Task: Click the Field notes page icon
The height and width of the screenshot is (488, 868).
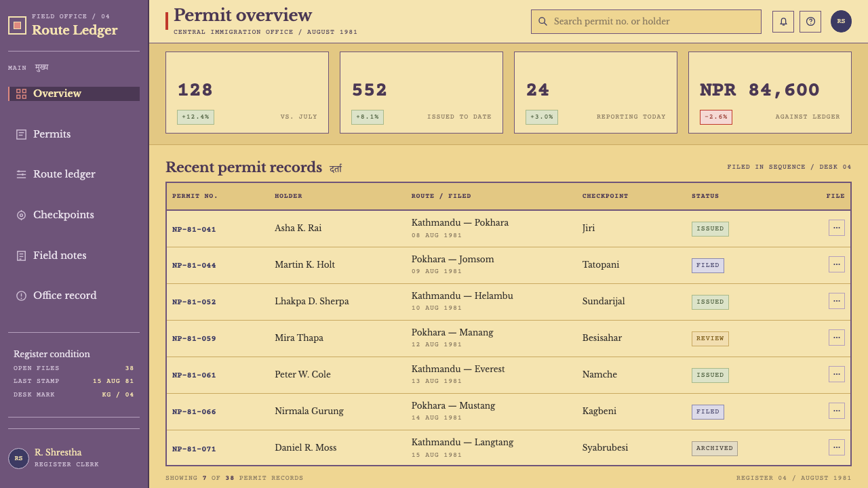Action: click(x=22, y=256)
